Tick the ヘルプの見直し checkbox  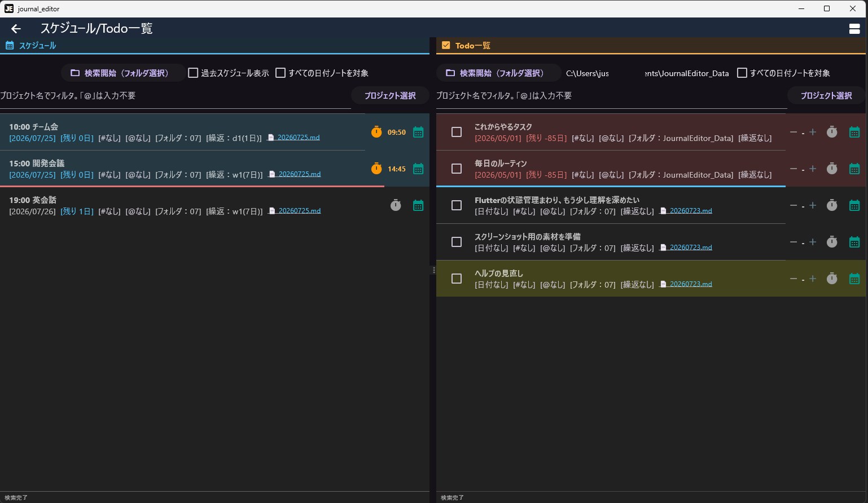pos(457,279)
